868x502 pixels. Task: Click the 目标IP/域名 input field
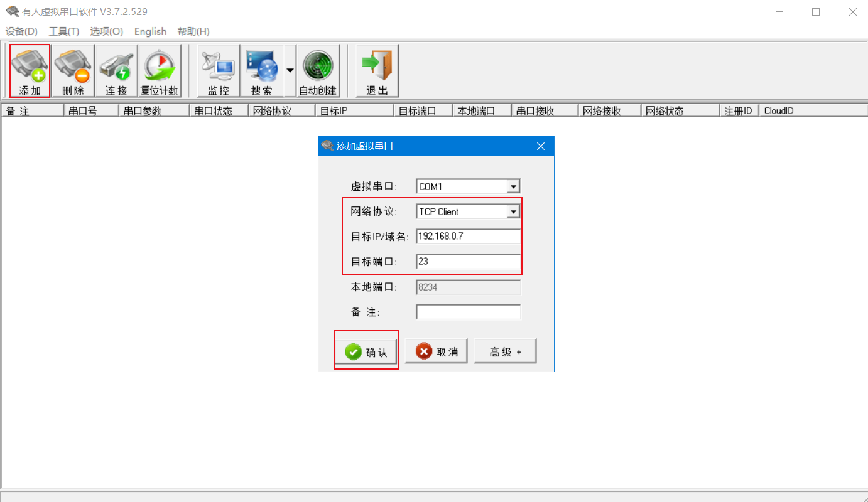click(x=468, y=237)
